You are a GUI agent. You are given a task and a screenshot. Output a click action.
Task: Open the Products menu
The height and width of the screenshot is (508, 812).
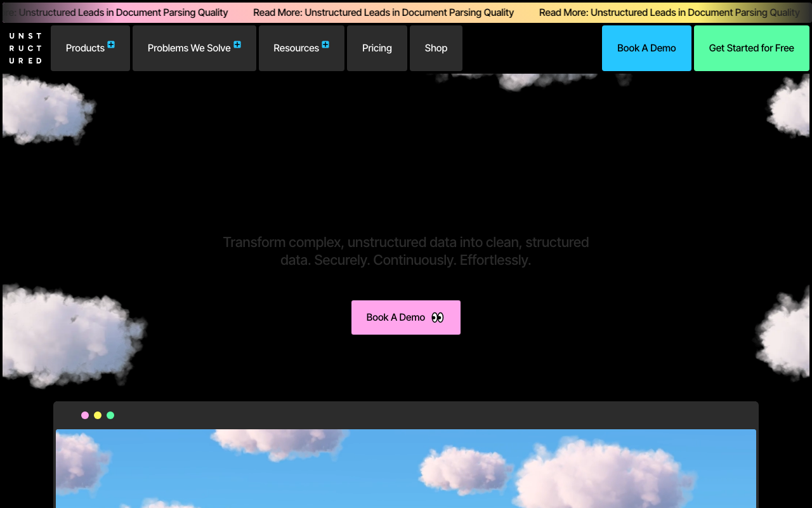pos(90,48)
